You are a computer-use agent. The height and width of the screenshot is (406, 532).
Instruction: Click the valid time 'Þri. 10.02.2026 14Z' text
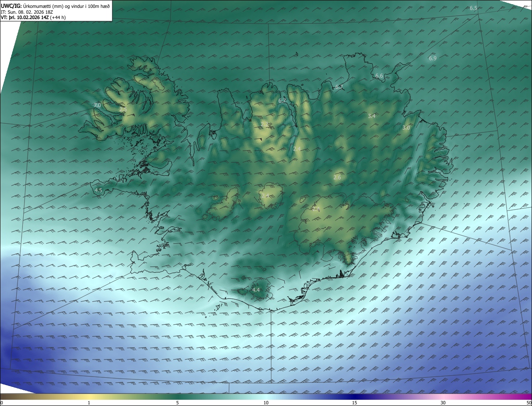[x=28, y=17]
